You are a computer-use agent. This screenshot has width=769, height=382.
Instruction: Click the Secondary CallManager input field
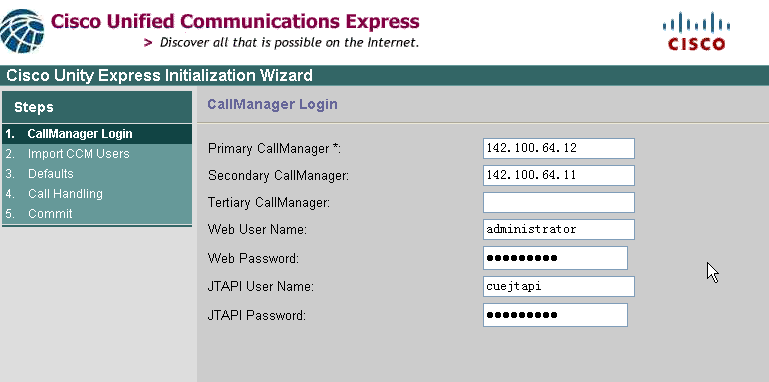click(x=559, y=176)
